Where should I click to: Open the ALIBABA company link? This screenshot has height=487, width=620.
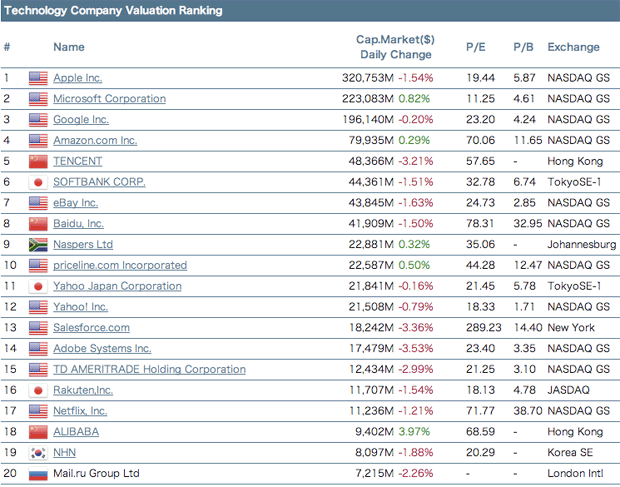(76, 432)
